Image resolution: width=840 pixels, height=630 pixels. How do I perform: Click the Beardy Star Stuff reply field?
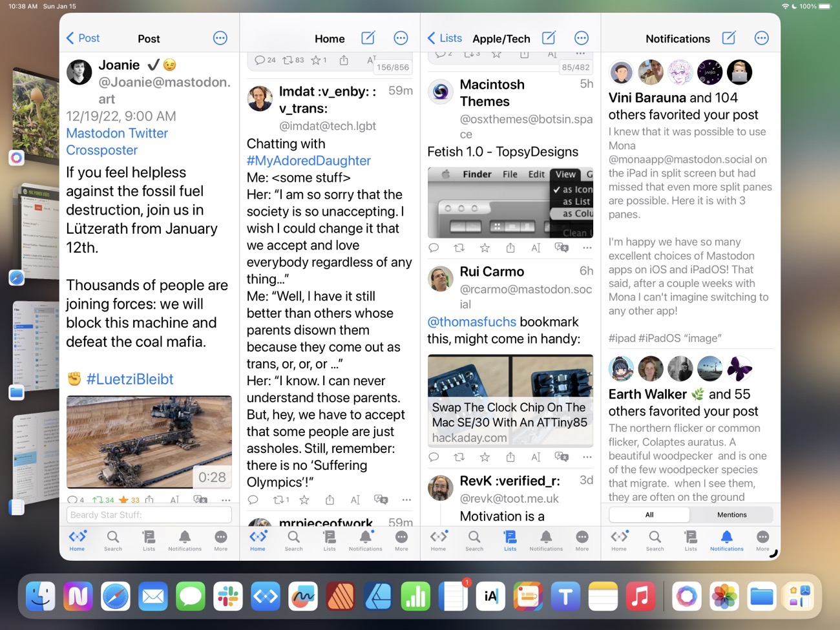point(149,515)
